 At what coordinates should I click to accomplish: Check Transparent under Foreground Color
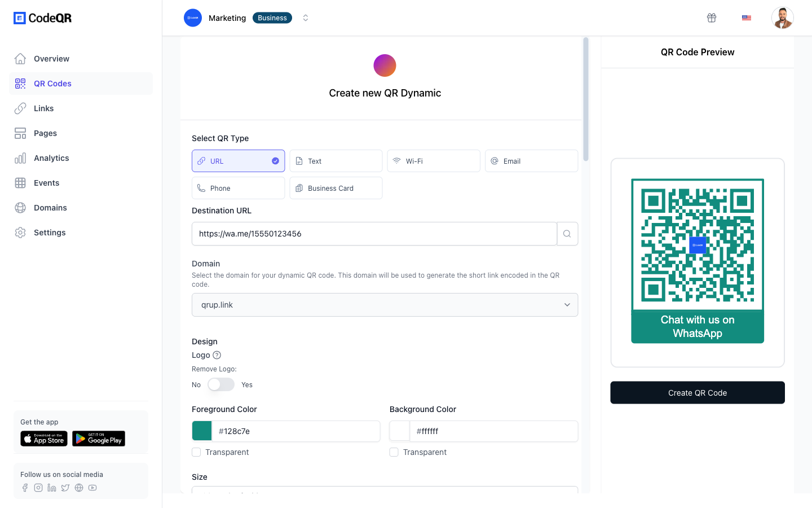coord(196,452)
